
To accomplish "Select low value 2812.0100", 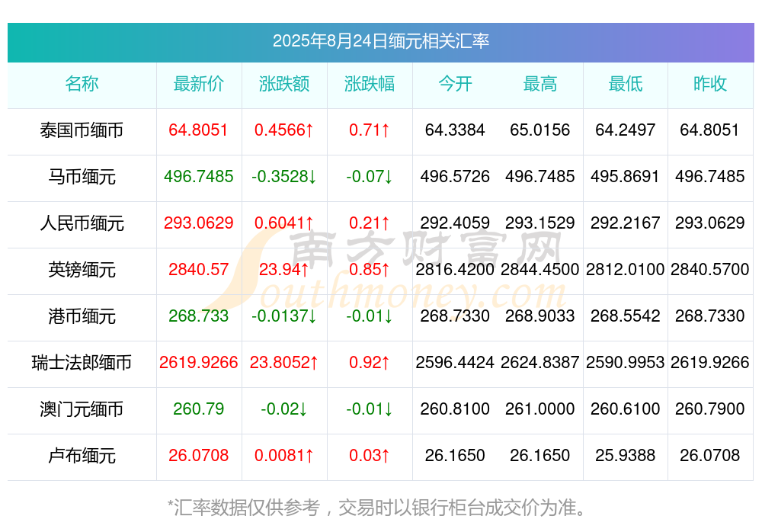I will coord(626,269).
